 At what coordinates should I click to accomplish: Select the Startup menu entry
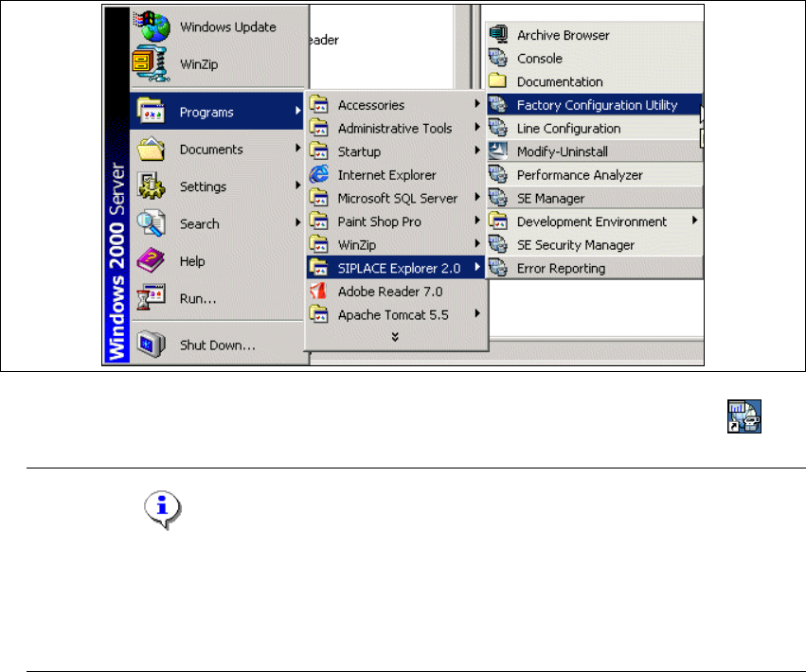[395, 151]
